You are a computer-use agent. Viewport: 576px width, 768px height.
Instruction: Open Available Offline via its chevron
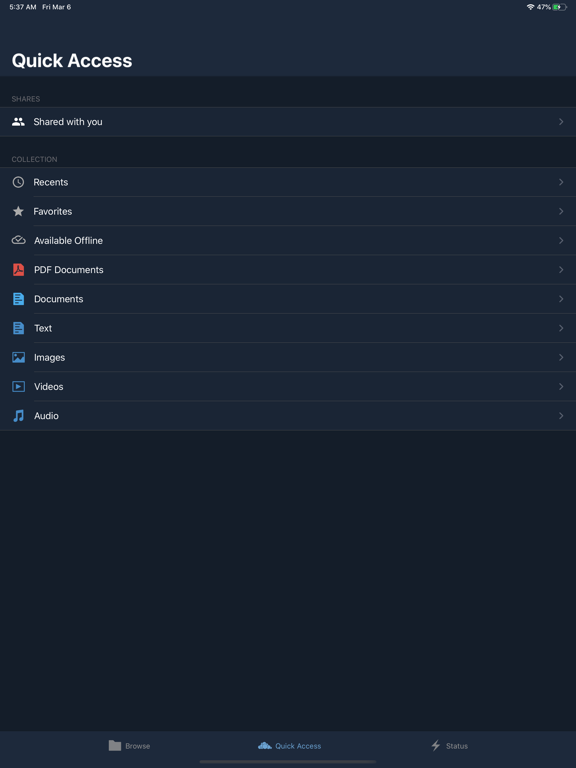point(561,240)
